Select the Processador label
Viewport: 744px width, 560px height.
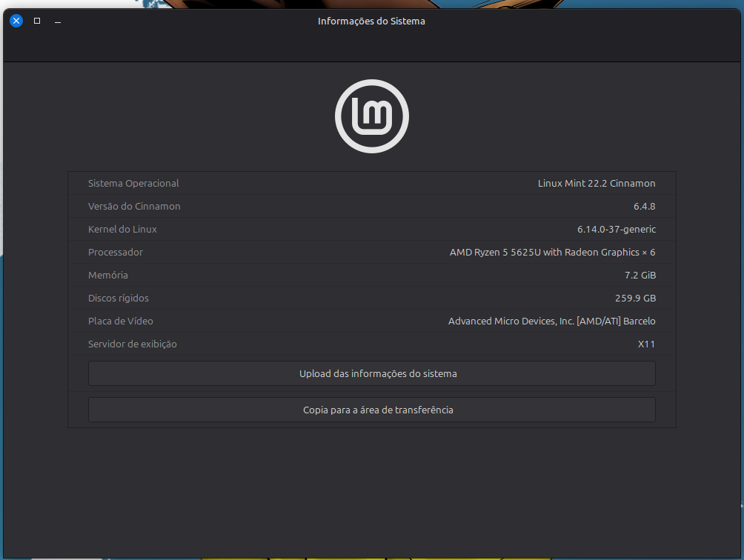pyautogui.click(x=116, y=252)
